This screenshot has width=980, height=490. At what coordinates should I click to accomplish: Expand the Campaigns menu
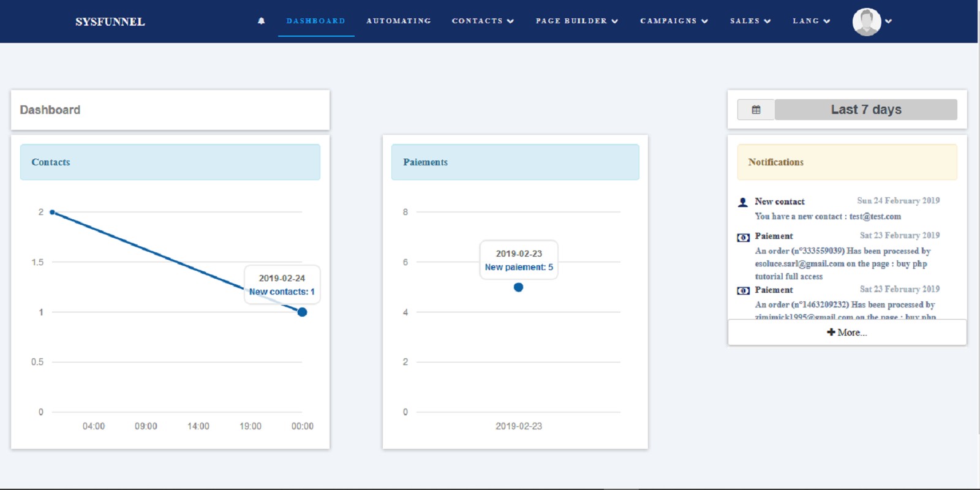674,21
